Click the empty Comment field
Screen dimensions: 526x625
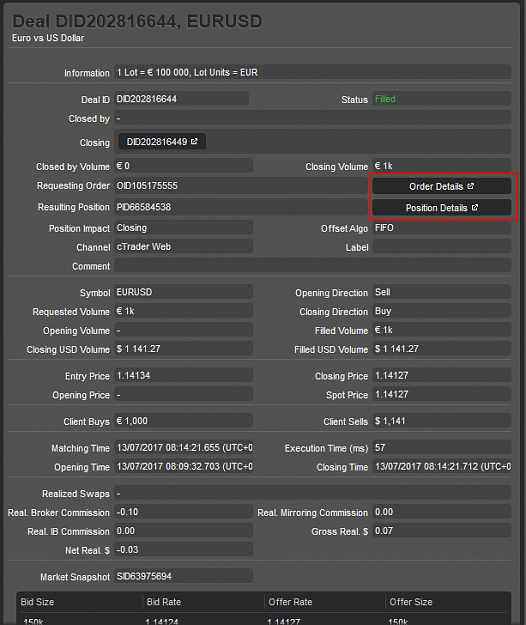click(312, 265)
